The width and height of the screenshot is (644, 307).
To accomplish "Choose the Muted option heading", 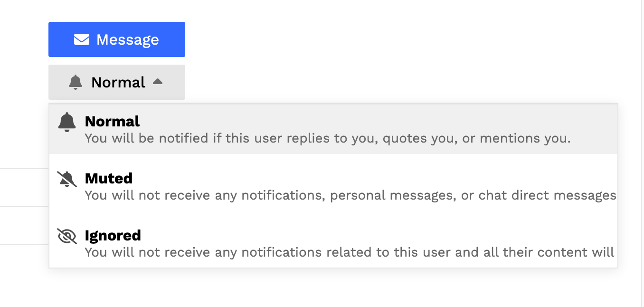I will pos(108,178).
